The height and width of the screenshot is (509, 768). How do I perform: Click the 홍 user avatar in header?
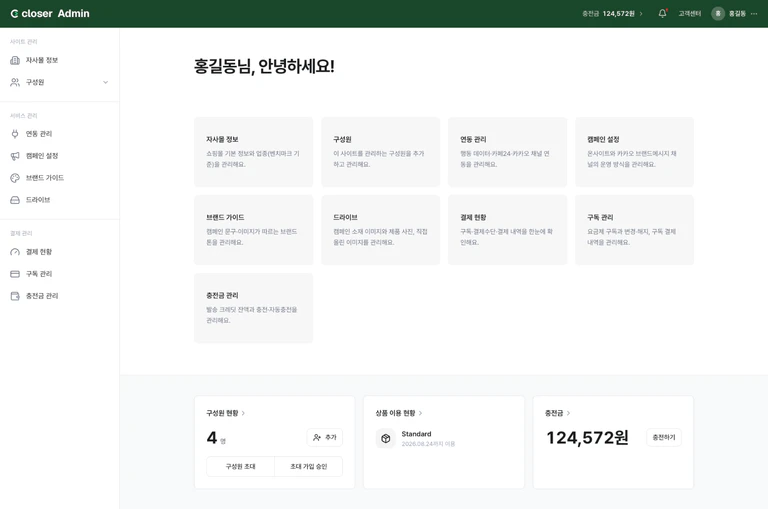[x=718, y=14]
